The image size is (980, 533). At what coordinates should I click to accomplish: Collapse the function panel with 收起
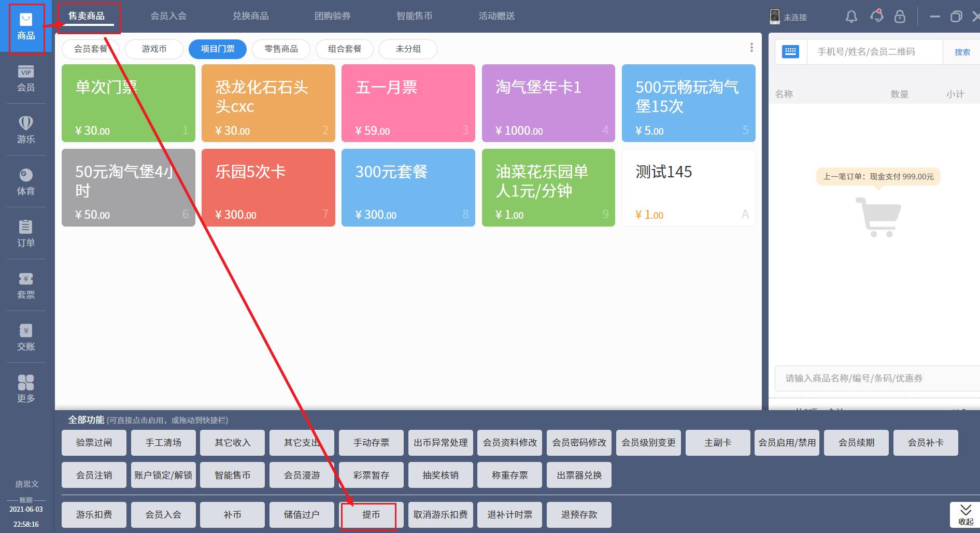(965, 514)
